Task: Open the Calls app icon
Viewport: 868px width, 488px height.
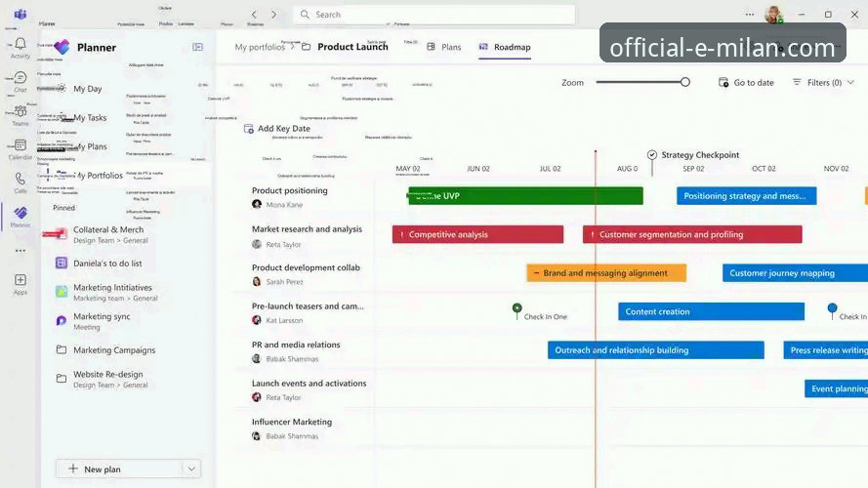Action: (20, 182)
